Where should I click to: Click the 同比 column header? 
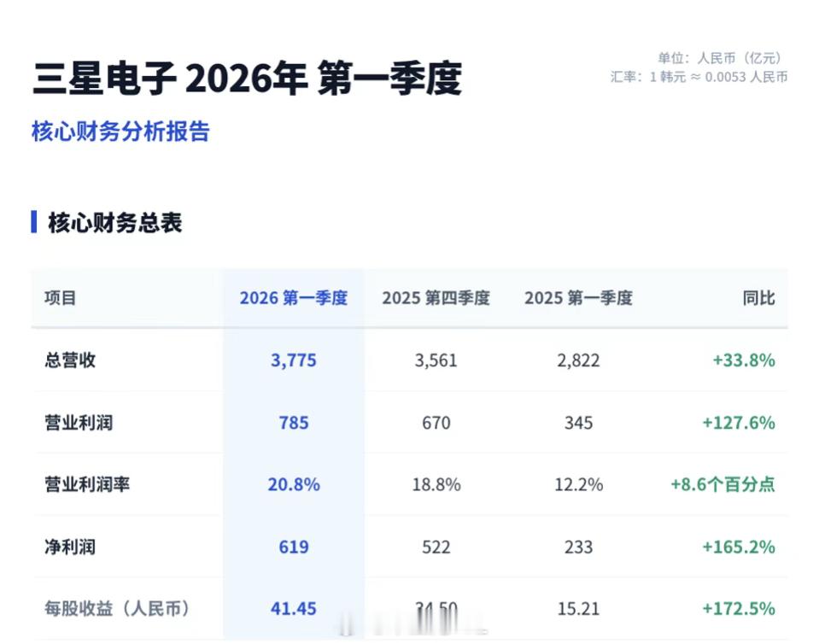point(758,298)
